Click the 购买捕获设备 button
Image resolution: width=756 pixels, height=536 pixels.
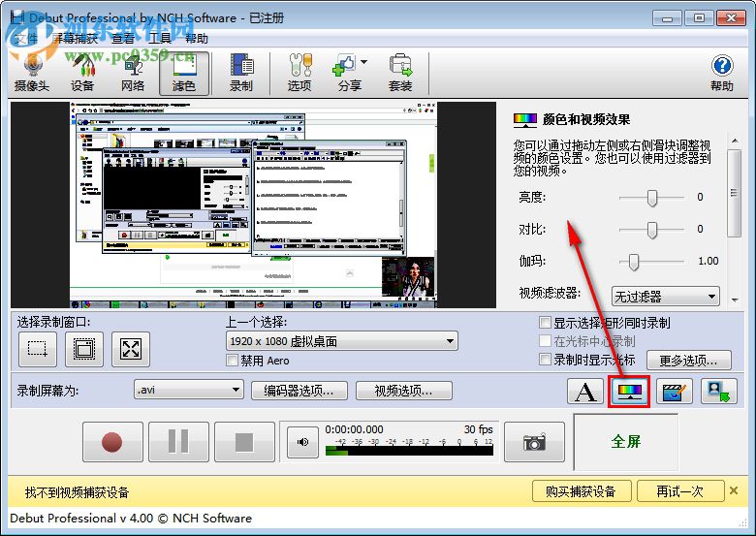(x=581, y=491)
